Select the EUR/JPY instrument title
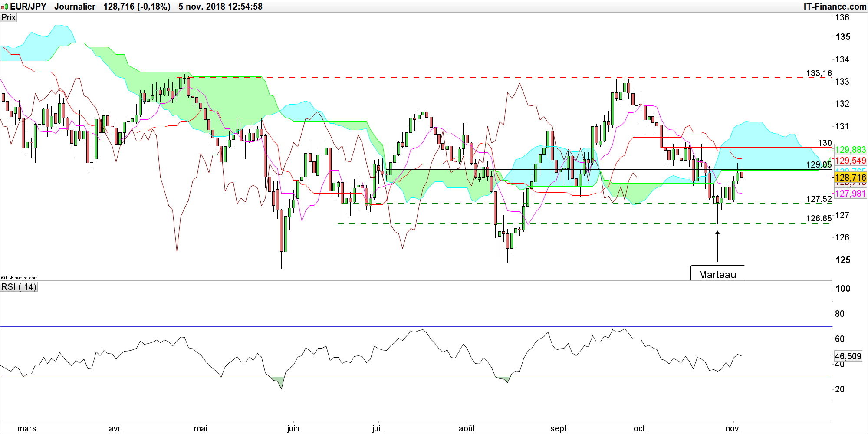The width and height of the screenshot is (868, 434). click(28, 7)
